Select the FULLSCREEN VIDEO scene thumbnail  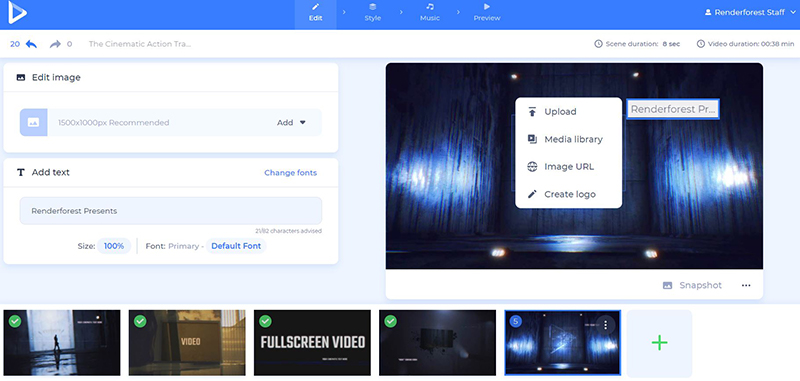click(x=312, y=343)
